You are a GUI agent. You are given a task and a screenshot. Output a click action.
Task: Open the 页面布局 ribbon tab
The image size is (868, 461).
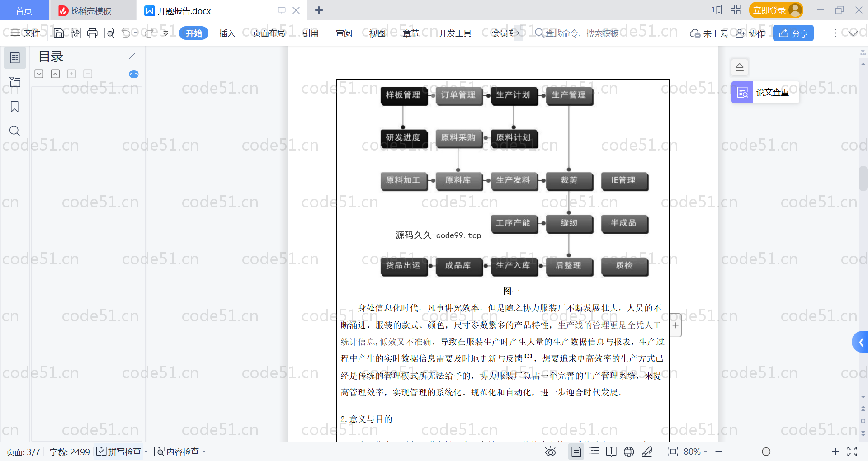(269, 33)
